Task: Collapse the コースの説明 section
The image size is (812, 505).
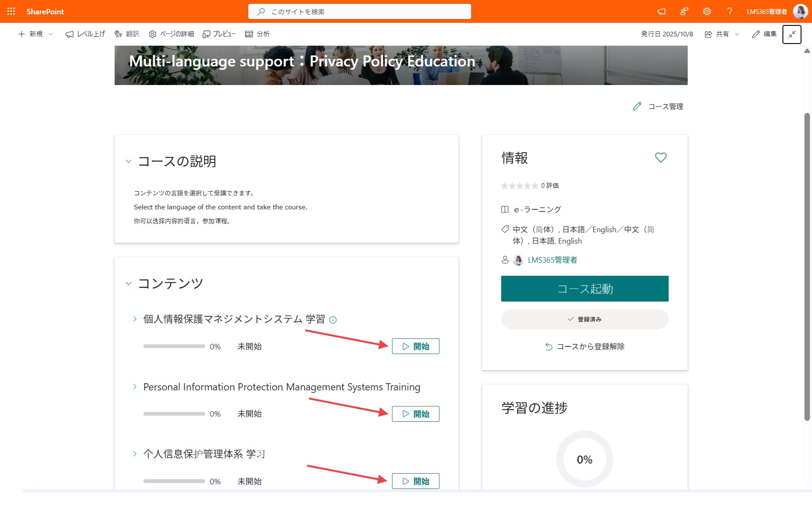Action: click(129, 161)
